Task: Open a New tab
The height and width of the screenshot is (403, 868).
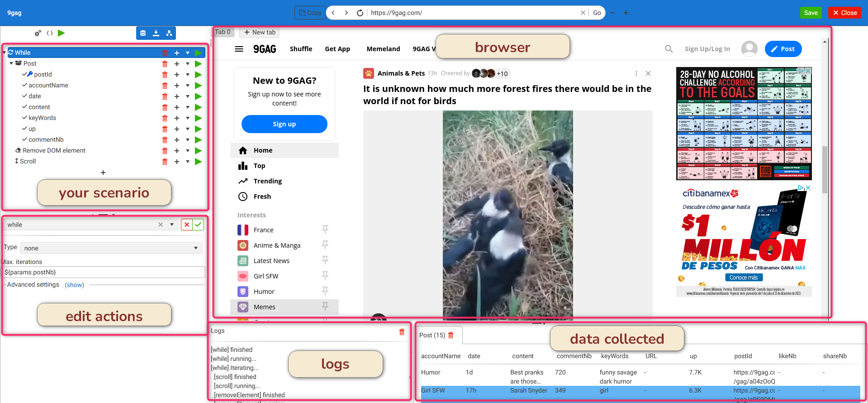Action: pos(260,32)
